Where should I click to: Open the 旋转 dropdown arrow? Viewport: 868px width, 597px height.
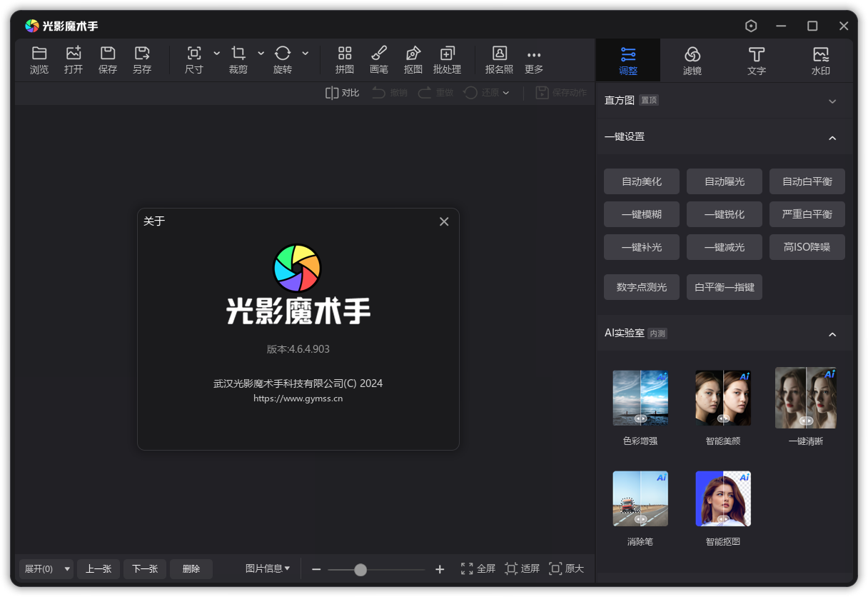(x=306, y=54)
